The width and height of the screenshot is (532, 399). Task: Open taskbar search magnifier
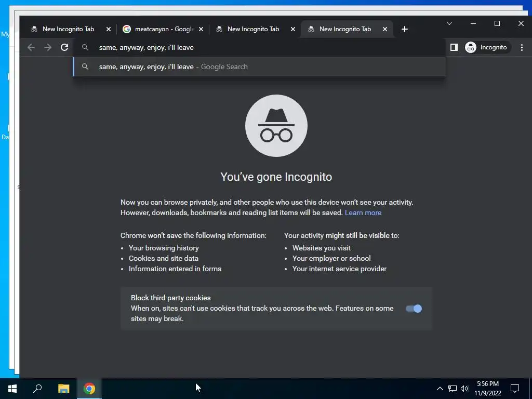[37, 389]
